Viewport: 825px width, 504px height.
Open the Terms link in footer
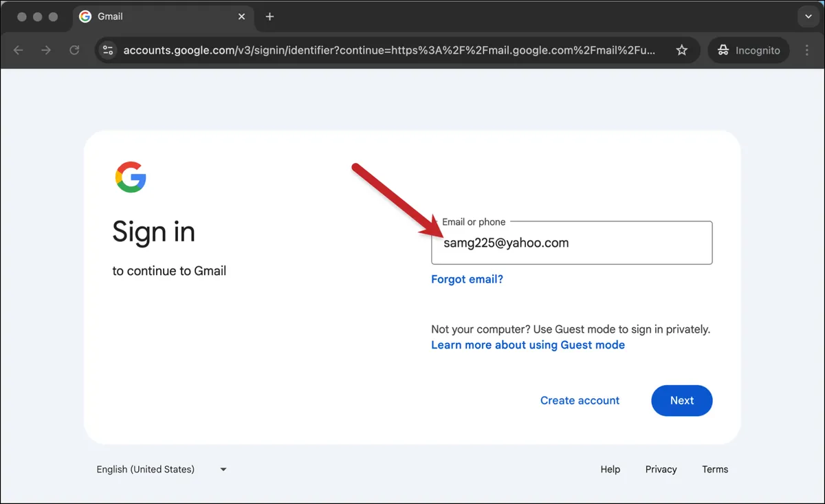pos(715,469)
